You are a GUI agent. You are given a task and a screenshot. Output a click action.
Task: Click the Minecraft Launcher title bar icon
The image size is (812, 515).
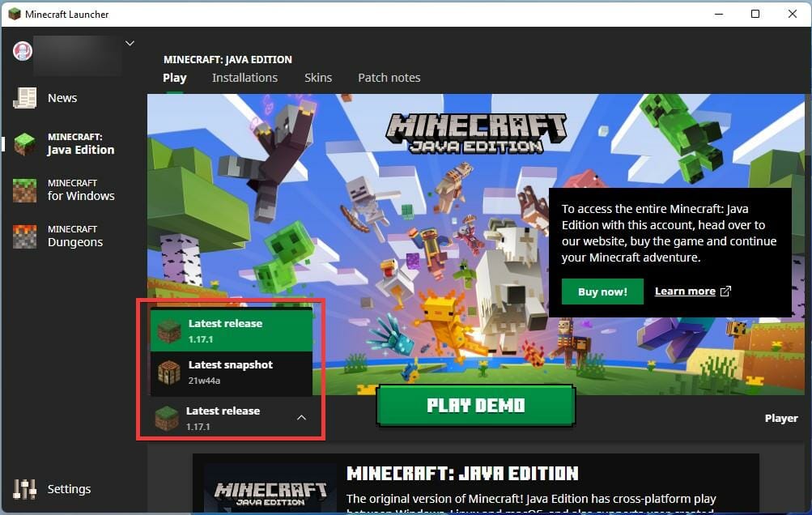[x=15, y=14]
